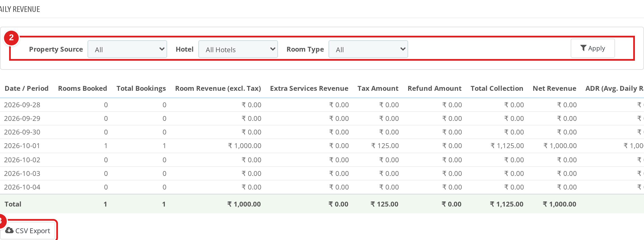644x240 pixels.
Task: Click the Refund Amount column header
Action: [x=434, y=89]
